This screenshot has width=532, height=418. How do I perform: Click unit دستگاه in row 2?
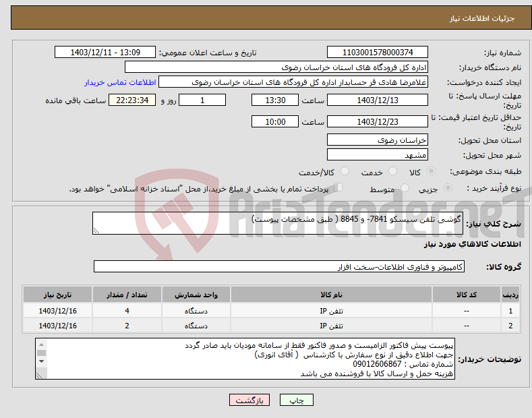[x=196, y=326]
